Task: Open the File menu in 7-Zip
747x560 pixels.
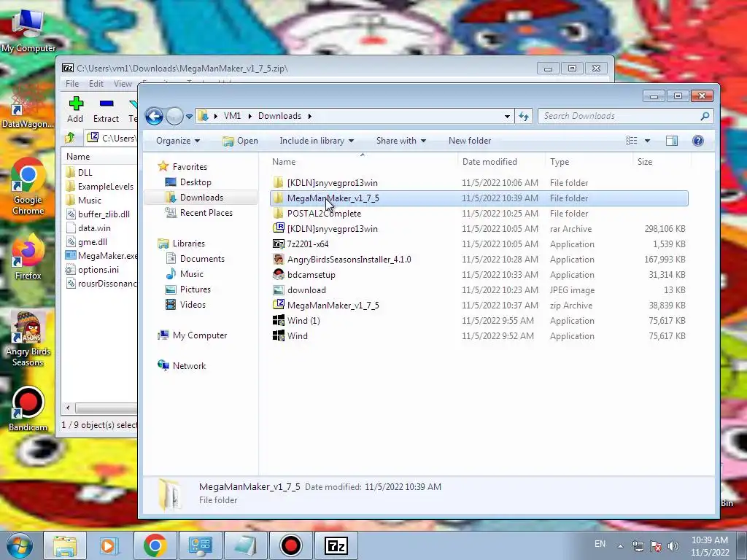Action: [72, 83]
